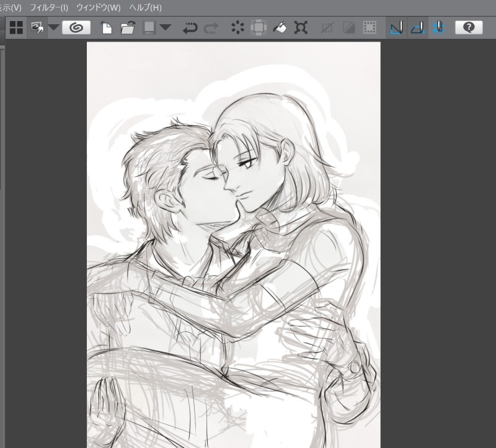Expand the dropdown arrow beside quick share

[x=53, y=27]
